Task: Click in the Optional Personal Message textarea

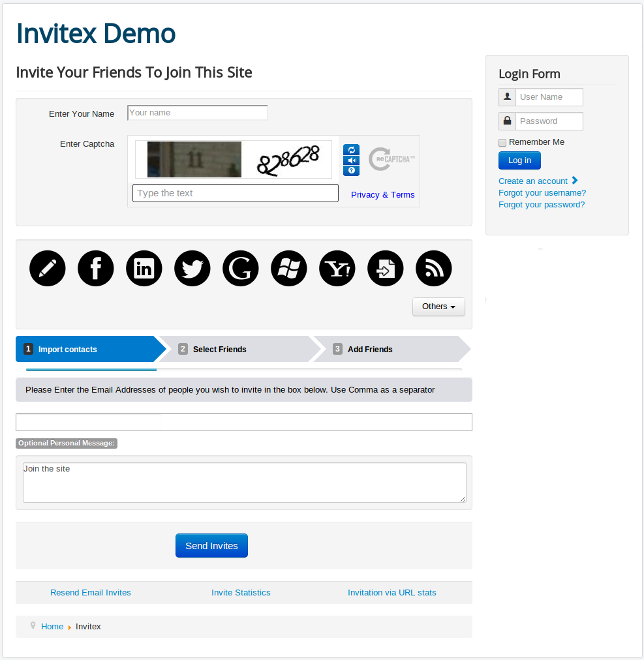Action: pos(244,483)
